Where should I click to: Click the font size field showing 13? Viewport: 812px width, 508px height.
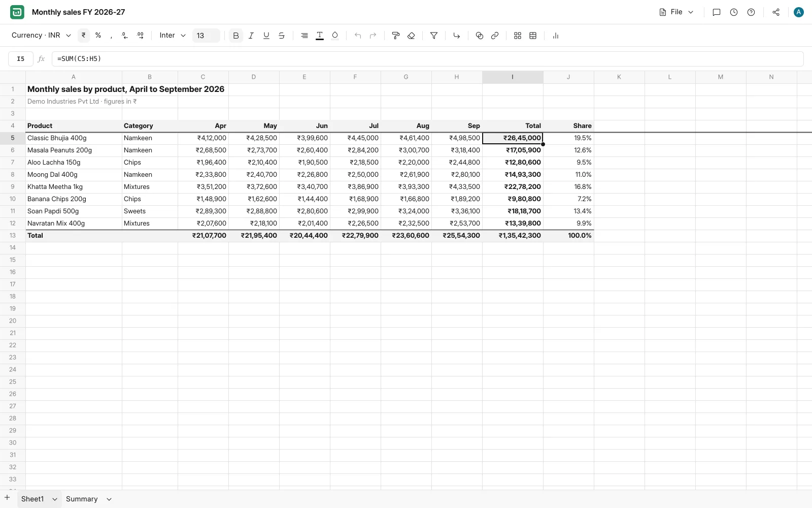206,36
